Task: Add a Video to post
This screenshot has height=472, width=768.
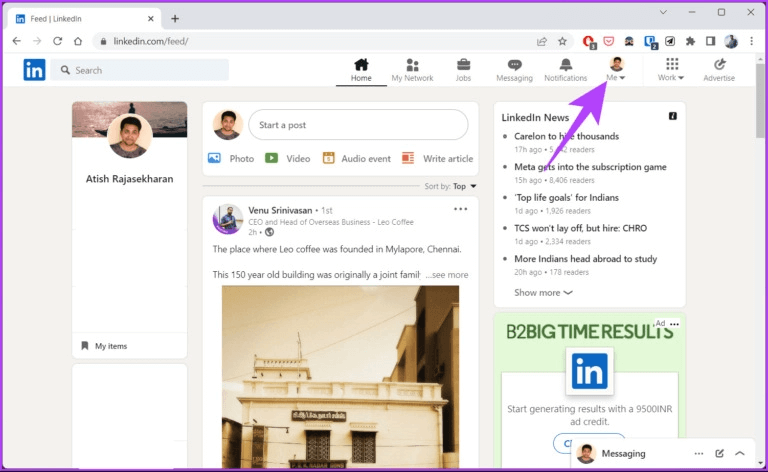Action: click(288, 158)
